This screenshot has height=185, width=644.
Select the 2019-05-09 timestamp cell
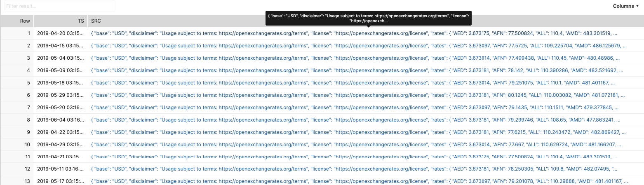pyautogui.click(x=60, y=70)
